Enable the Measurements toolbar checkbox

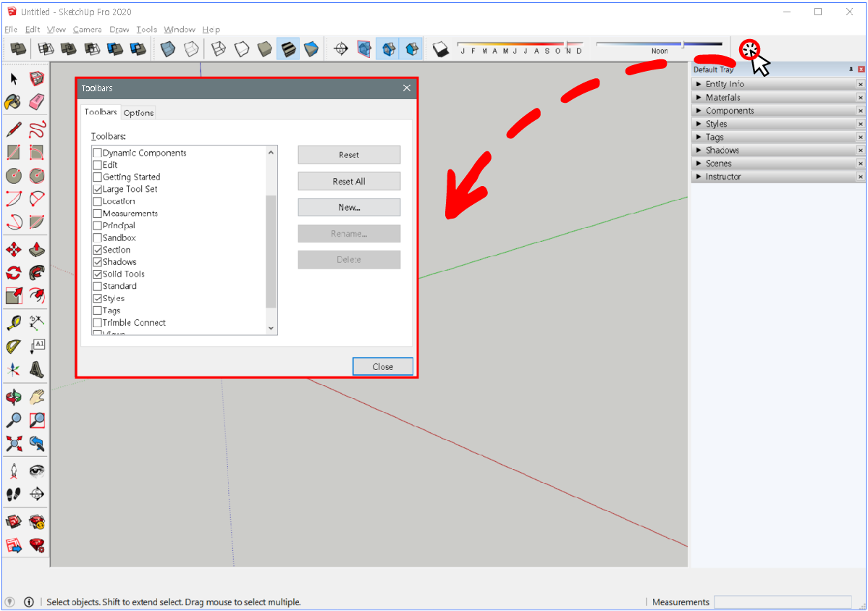click(x=98, y=214)
